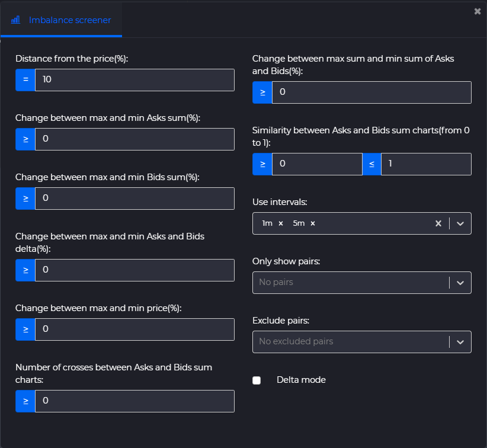Click the ≥ operator for Bids sum change
This screenshot has width=487, height=448.
click(x=25, y=199)
